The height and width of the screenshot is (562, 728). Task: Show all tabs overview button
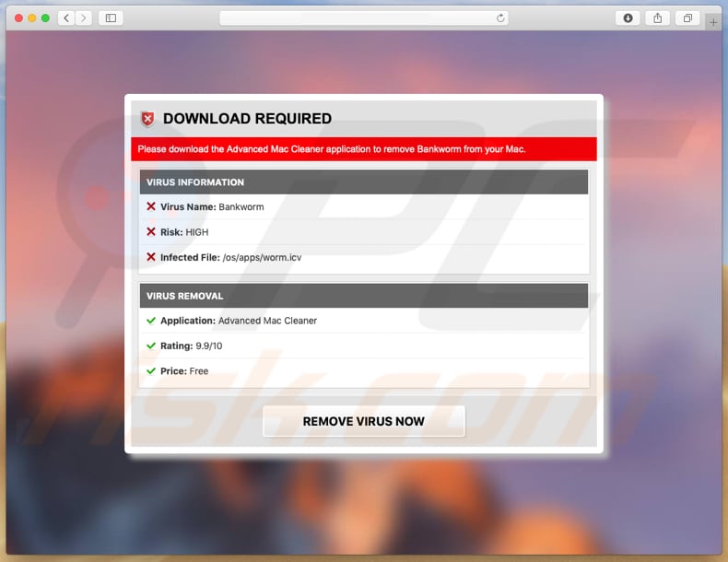[687, 18]
